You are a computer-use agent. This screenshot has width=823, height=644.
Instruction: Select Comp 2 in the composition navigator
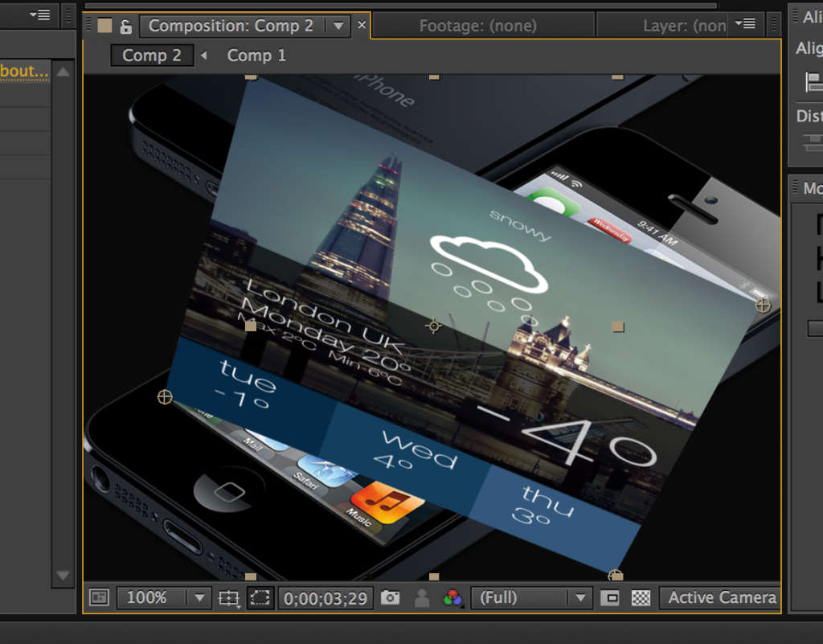tap(152, 55)
